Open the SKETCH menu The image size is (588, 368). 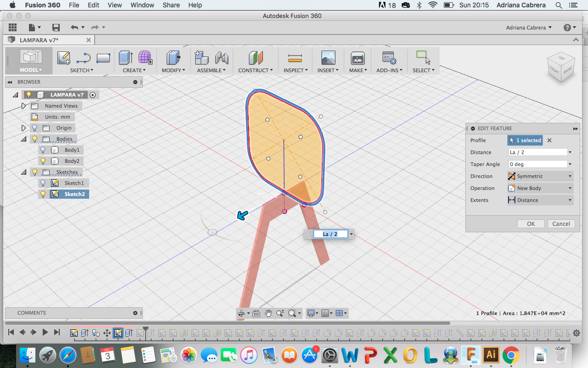81,70
